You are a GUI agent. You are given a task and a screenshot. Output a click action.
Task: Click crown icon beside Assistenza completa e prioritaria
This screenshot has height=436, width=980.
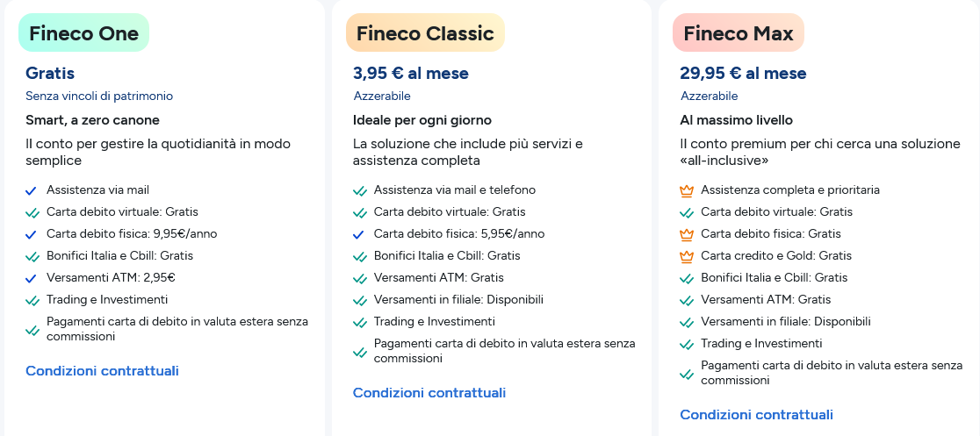[687, 190]
